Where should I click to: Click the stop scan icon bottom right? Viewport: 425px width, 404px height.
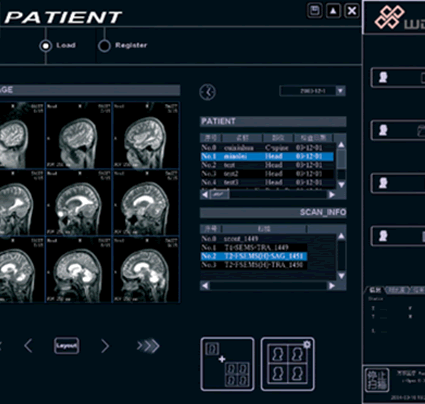coord(377,380)
